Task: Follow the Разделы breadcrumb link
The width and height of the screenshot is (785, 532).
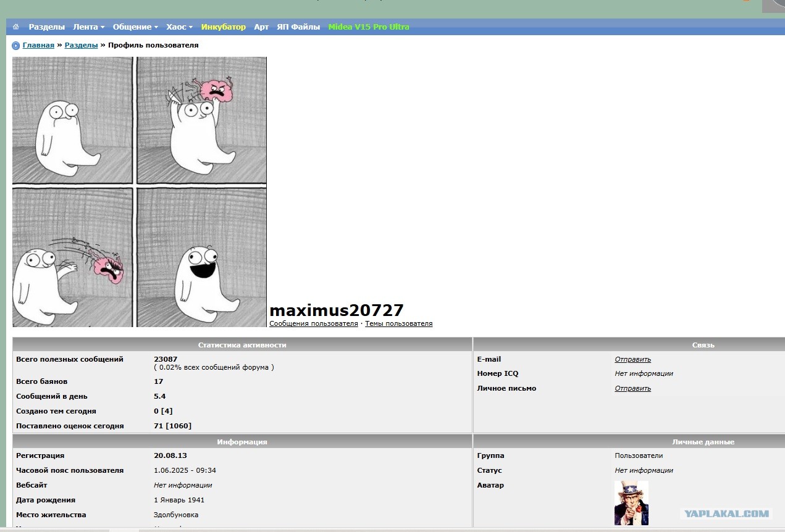Action: [x=82, y=46]
